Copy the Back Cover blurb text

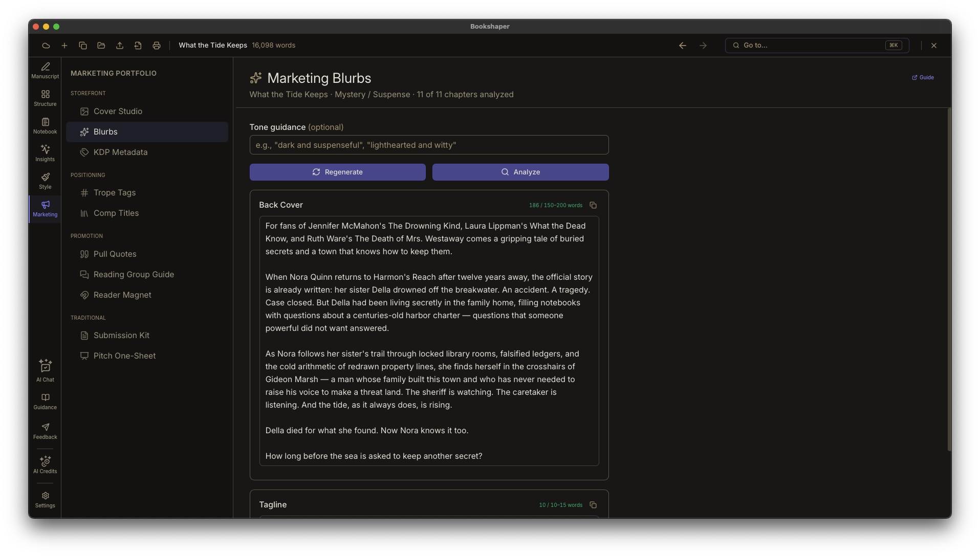tap(593, 205)
